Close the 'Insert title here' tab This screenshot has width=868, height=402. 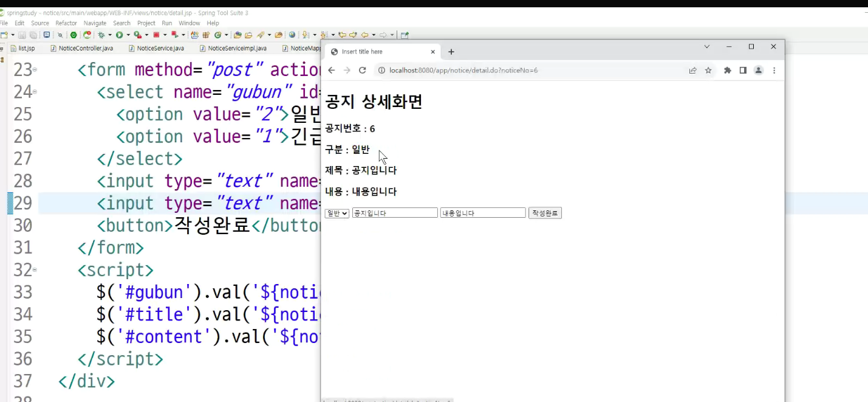pos(433,52)
